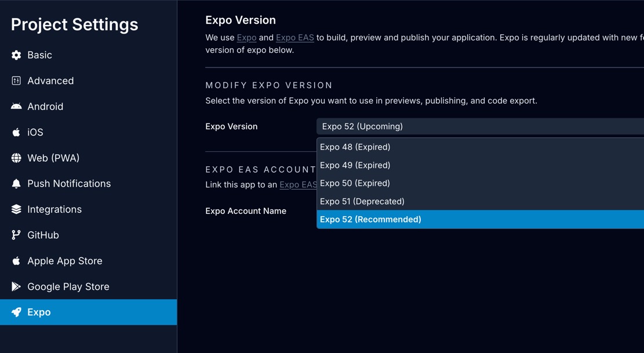Image resolution: width=644 pixels, height=353 pixels.
Task: Choose Expo 48 (Expired) option
Action: pos(480,147)
